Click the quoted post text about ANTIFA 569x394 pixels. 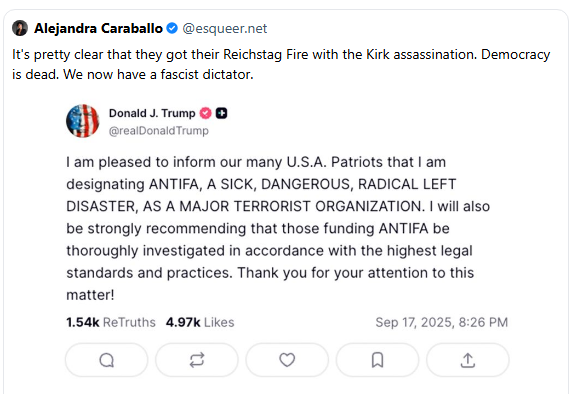coord(278,229)
